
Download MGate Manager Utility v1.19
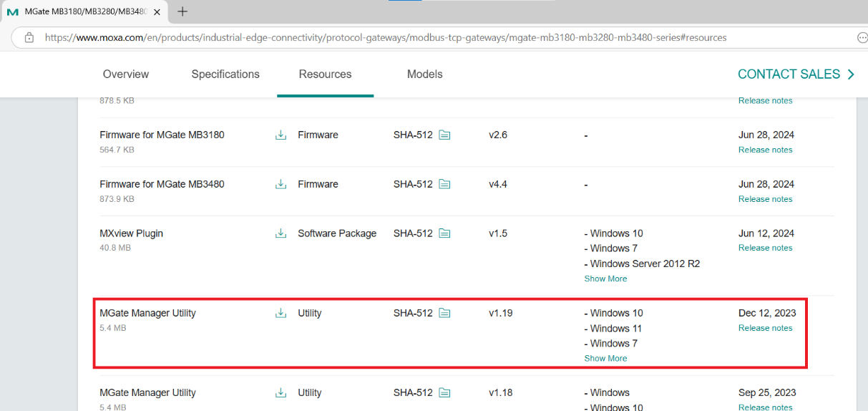[281, 313]
